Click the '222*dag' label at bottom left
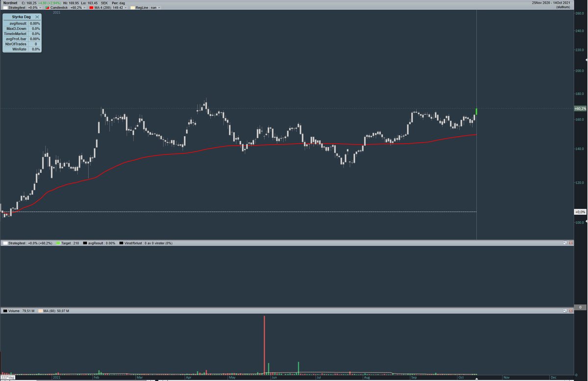The width and height of the screenshot is (588, 381). (x=8, y=378)
